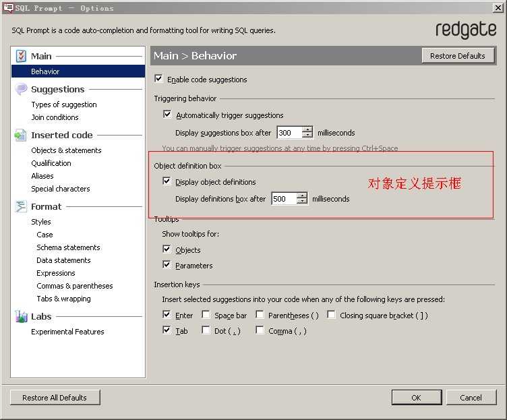Screen dimensions: 507x420
Task: Open Expressions format settings
Action: pos(55,273)
